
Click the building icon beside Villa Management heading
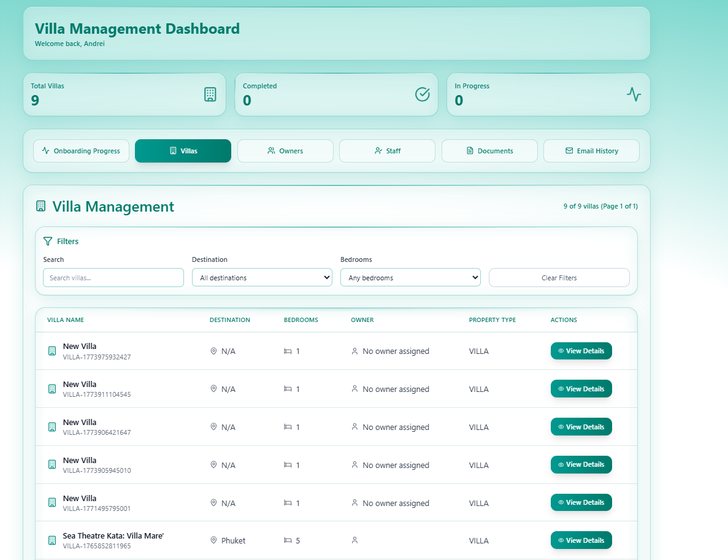(x=41, y=206)
